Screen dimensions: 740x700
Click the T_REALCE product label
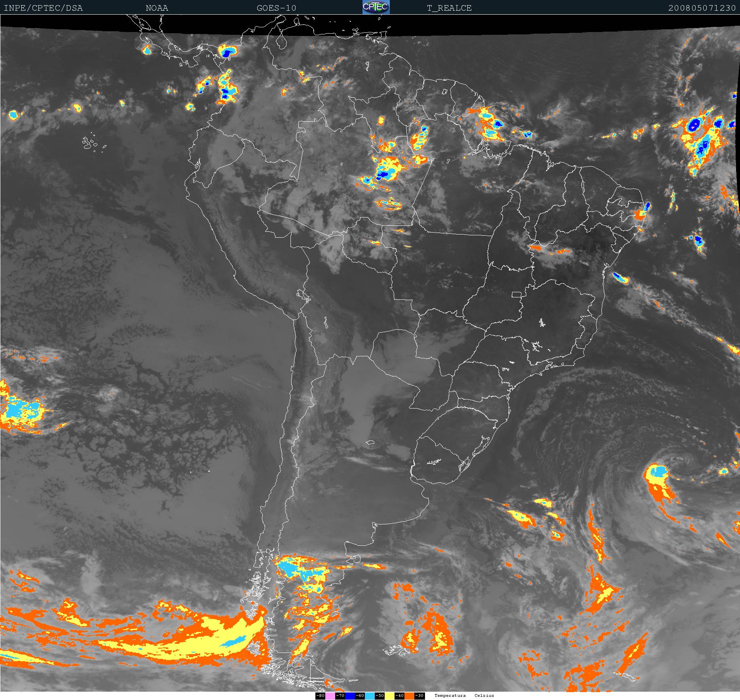(x=449, y=8)
